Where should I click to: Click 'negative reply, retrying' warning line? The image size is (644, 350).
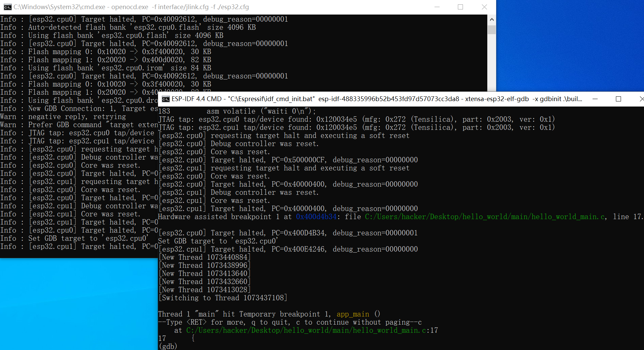[x=63, y=117]
